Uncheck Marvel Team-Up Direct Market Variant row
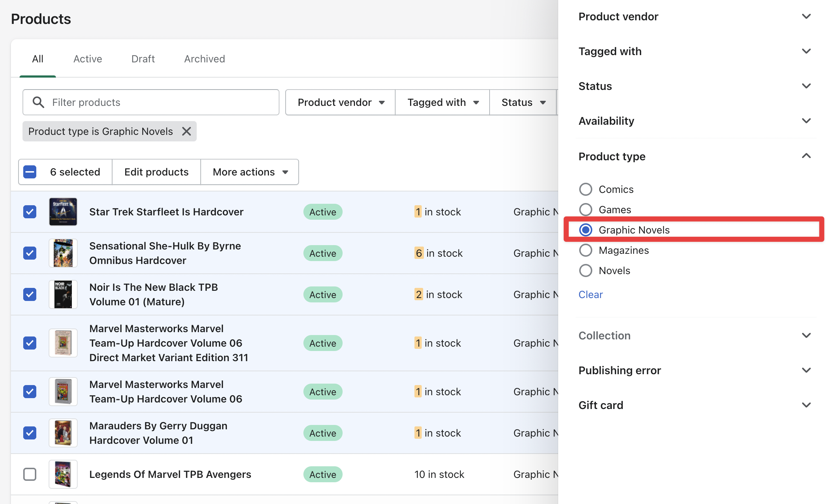This screenshot has height=504, width=826. click(30, 343)
